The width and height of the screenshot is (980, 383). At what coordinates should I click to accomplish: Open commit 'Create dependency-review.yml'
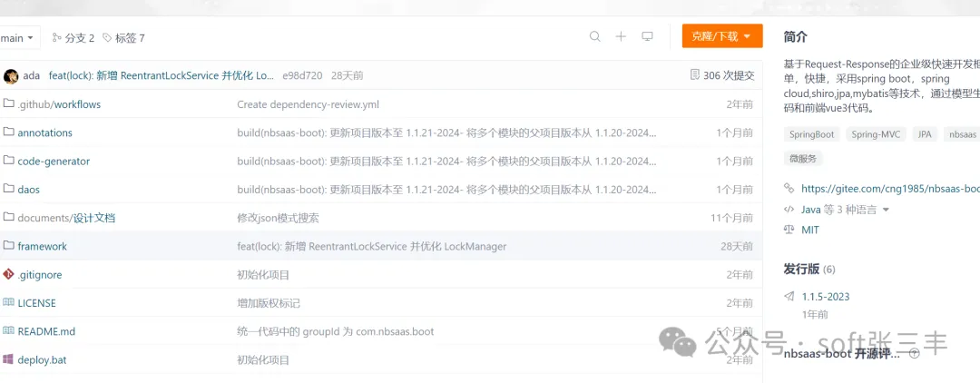[x=309, y=104]
